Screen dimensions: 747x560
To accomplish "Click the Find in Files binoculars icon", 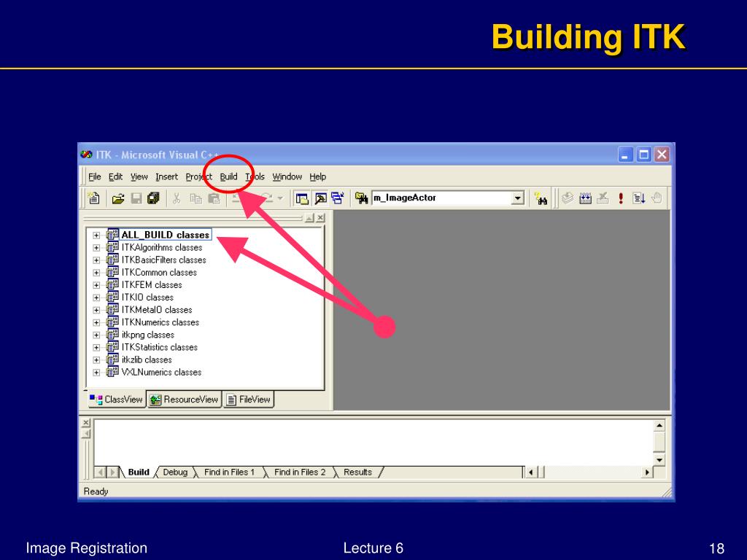I will [362, 198].
